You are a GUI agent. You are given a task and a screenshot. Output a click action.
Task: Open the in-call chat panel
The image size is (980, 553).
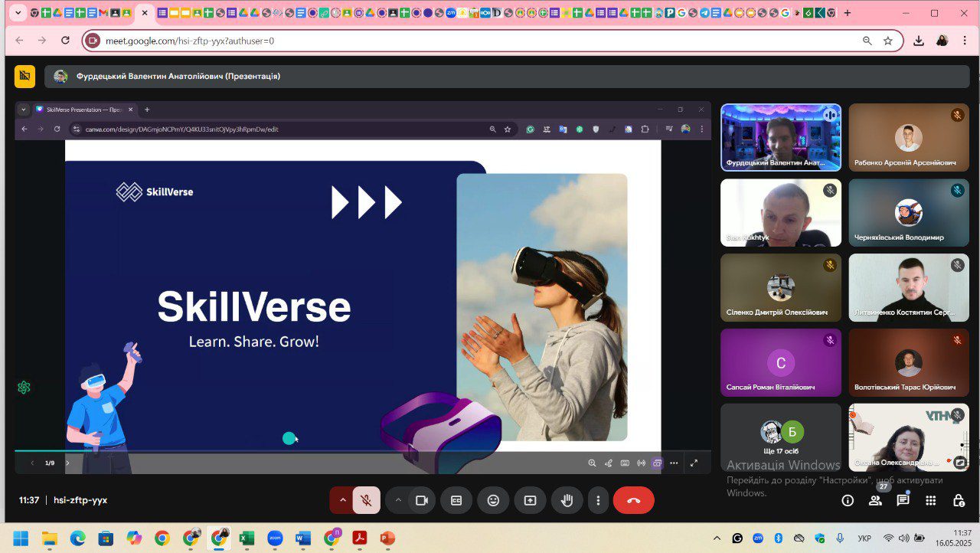(x=903, y=500)
